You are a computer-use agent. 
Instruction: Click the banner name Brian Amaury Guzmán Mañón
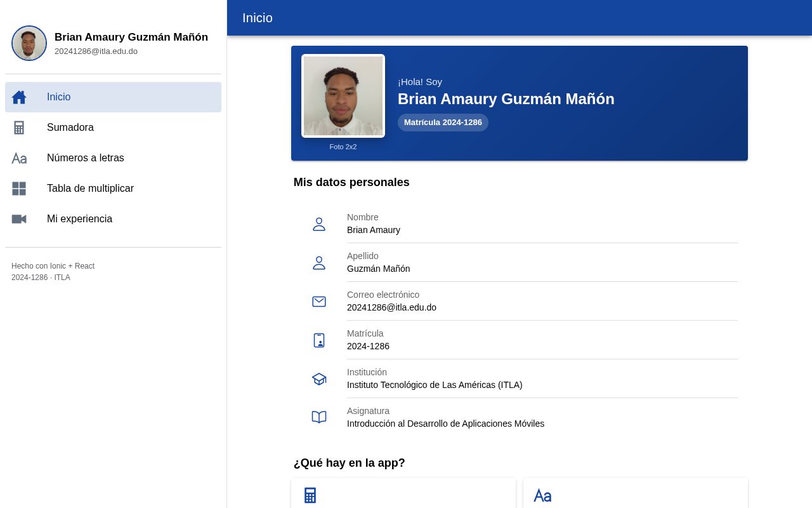pyautogui.click(x=506, y=99)
